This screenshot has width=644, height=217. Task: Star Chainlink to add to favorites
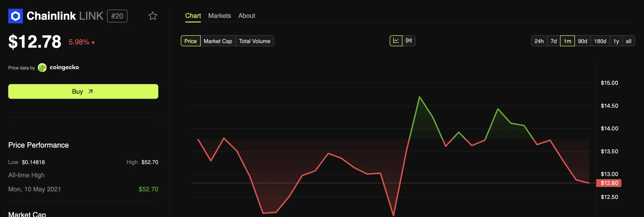click(153, 16)
